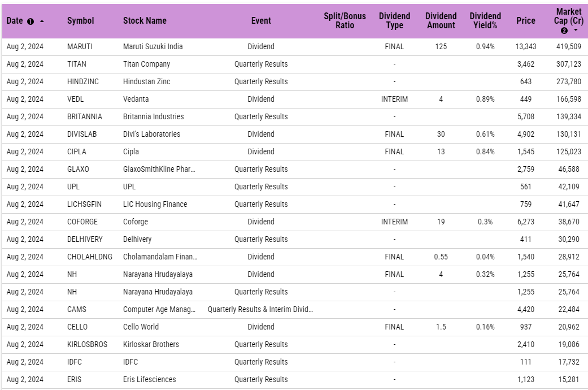Sort by the Event column header
588x390 pixels.
(261, 21)
